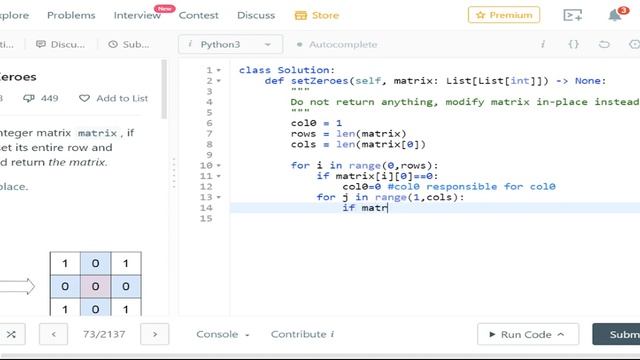Expand the Console panel
The height and width of the screenshot is (360, 640).
pyautogui.click(x=223, y=334)
